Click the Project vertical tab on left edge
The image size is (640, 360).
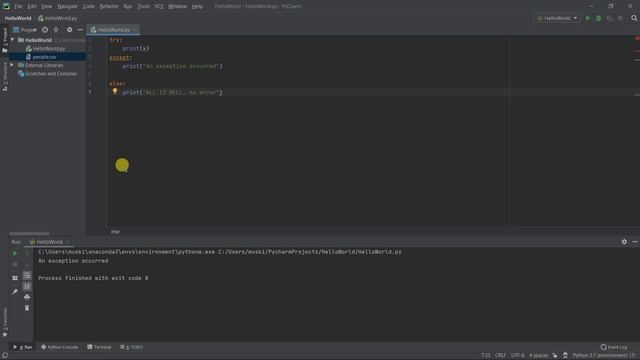pos(5,40)
